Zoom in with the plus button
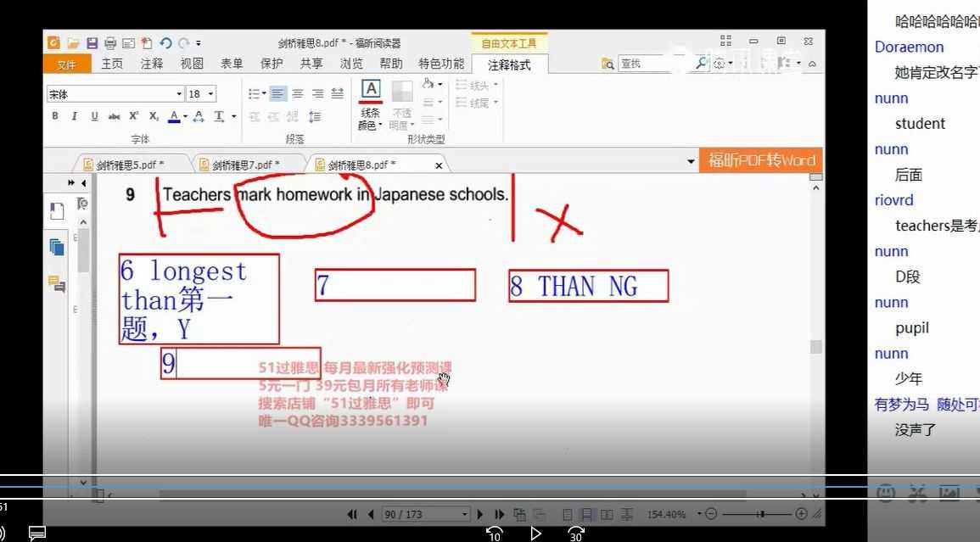Screen dimensions: 980x542 pyautogui.click(x=801, y=514)
